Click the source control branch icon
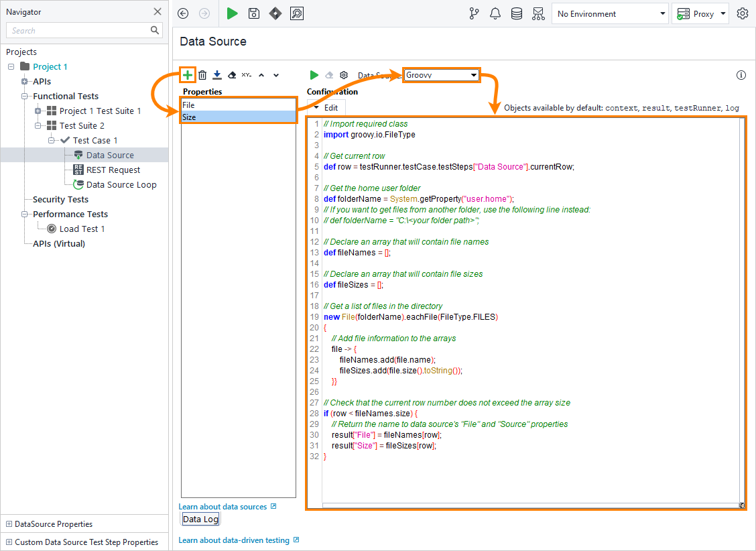The image size is (756, 551). [x=474, y=13]
